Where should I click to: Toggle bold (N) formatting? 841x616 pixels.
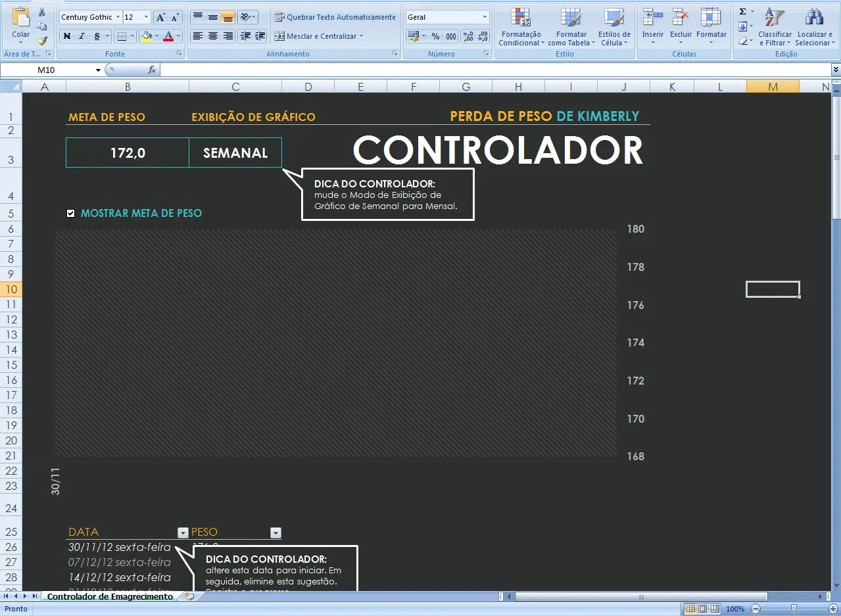66,36
